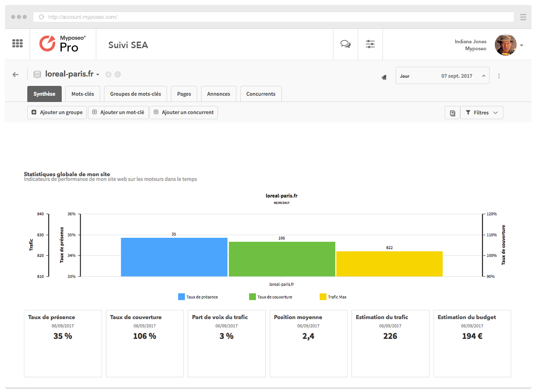Click the Suivi SEA page title
Viewport: 536px width, 392px height.
pos(128,45)
